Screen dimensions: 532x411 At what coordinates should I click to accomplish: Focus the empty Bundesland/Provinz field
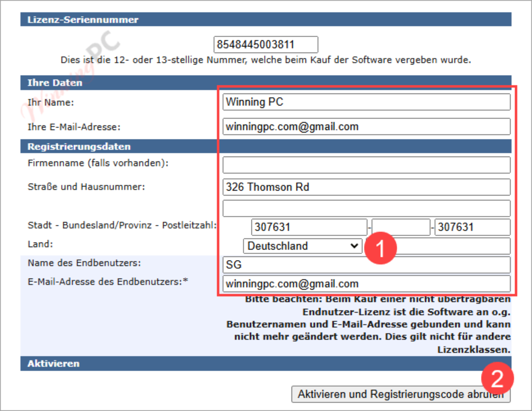point(401,227)
